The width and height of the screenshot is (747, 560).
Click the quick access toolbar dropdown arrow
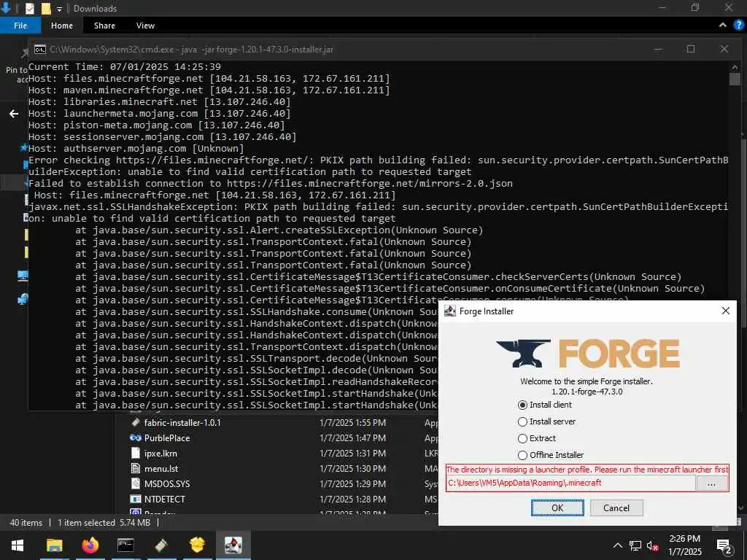(x=59, y=9)
